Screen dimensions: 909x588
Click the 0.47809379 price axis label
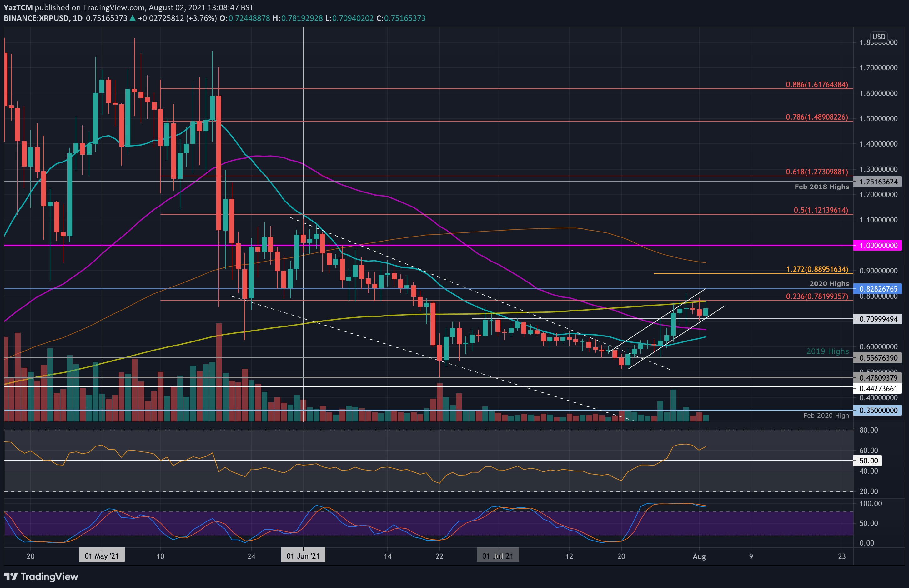pyautogui.click(x=878, y=378)
